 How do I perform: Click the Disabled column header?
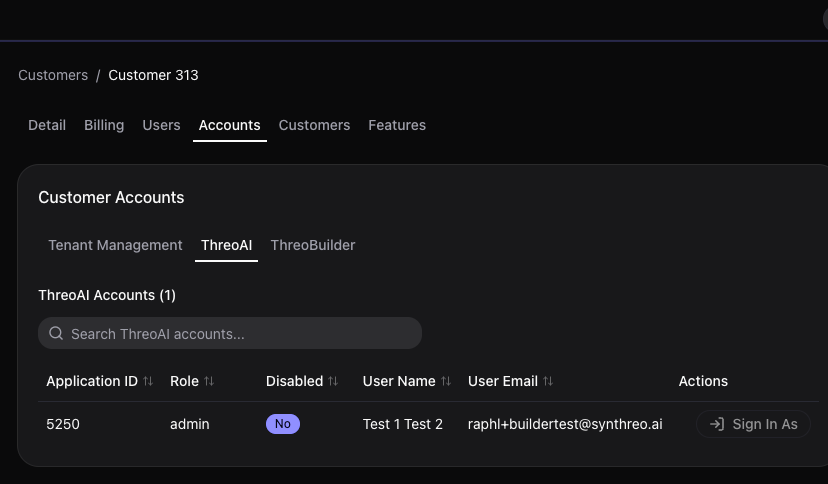click(x=294, y=381)
